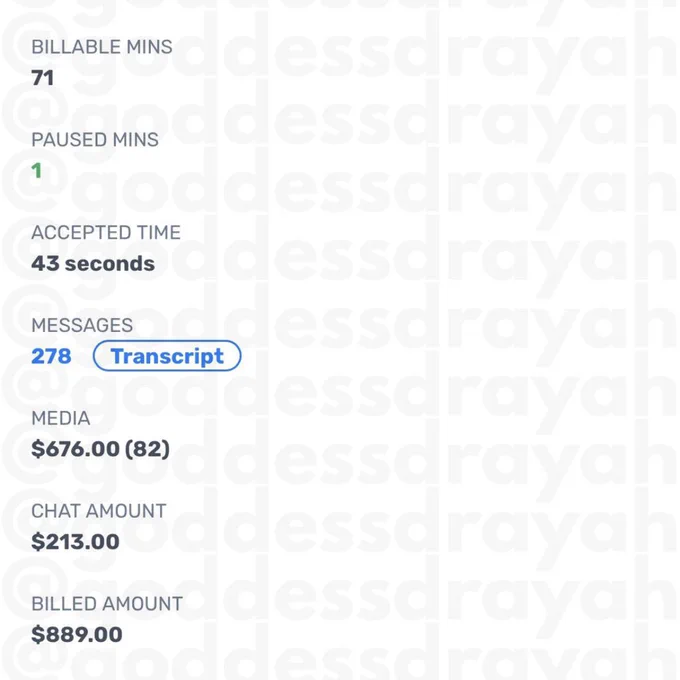Select the BILLED AMOUNT label
The height and width of the screenshot is (680, 680).
107,604
